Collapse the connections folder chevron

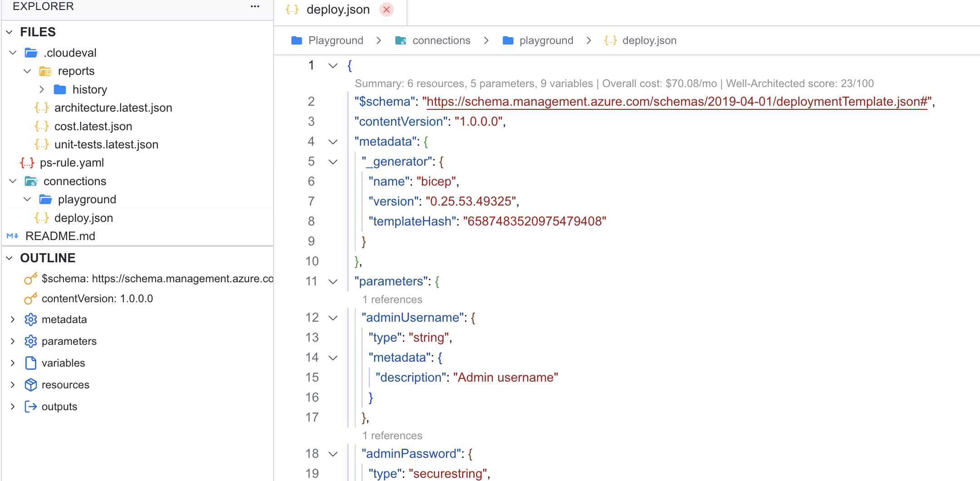pyautogui.click(x=13, y=181)
